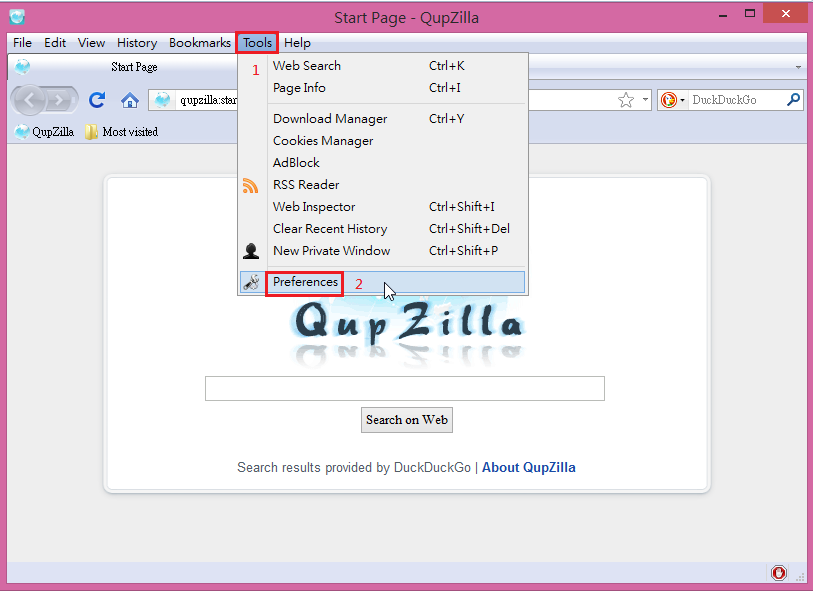The height and width of the screenshot is (591, 813).
Task: Go back using the back arrow button
Action: pos(29,100)
